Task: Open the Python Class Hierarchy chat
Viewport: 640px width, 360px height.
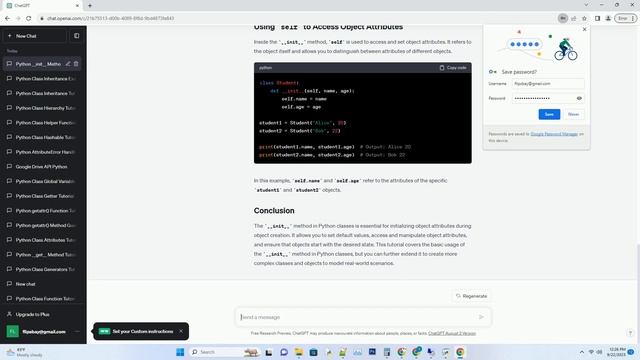Action: 42,108
